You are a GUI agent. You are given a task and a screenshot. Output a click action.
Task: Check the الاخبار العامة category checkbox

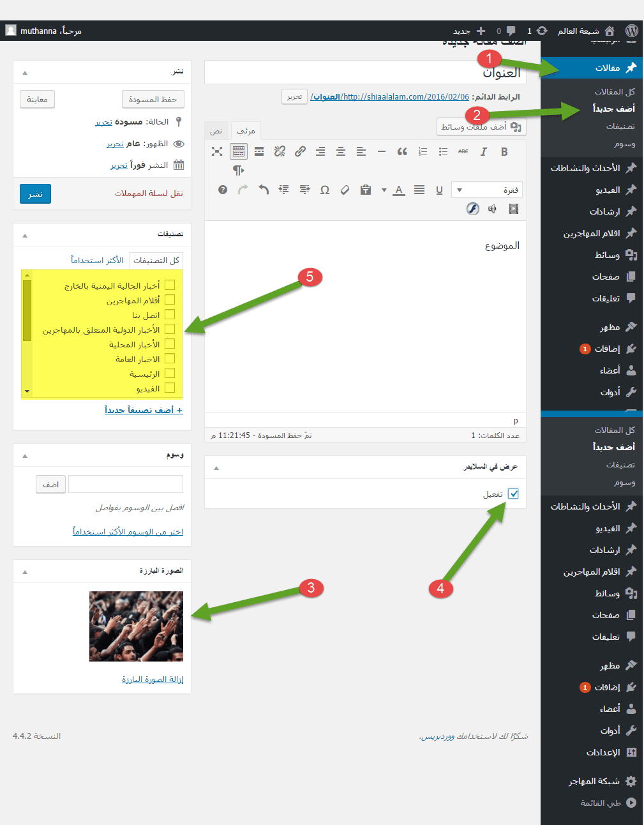point(170,358)
